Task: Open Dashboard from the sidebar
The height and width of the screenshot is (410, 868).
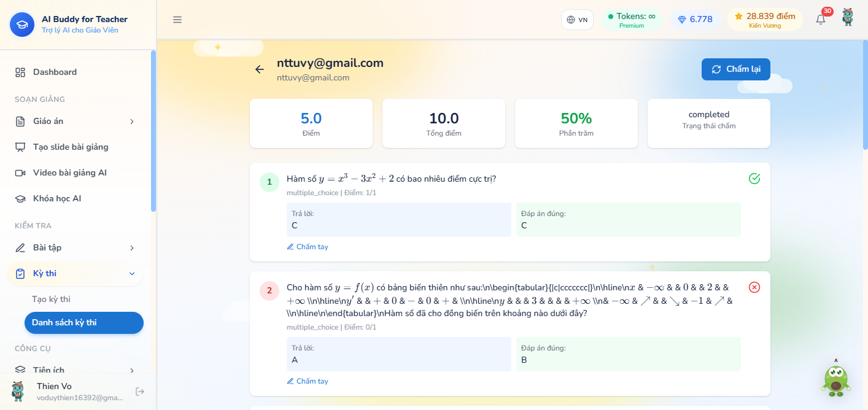Action: [75, 72]
